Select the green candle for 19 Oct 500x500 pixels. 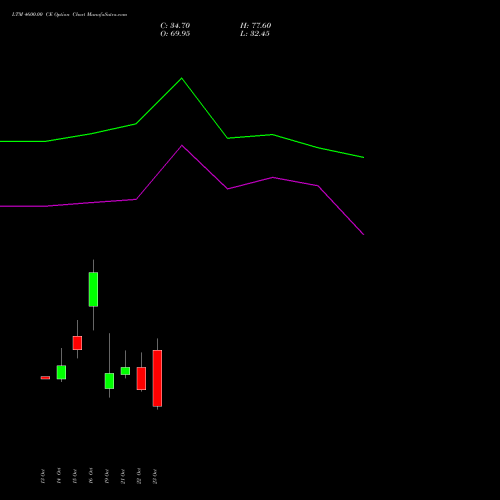(109, 381)
